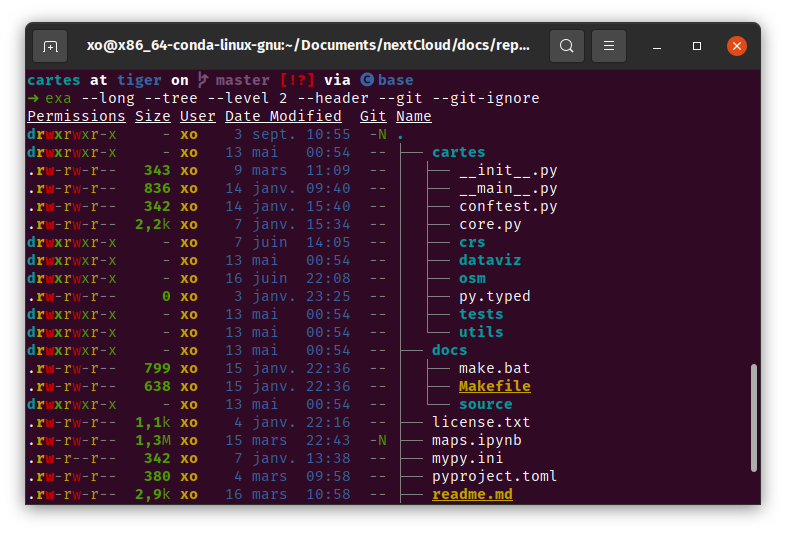Click the crs directory name
The height and width of the screenshot is (533, 786).
point(472,242)
